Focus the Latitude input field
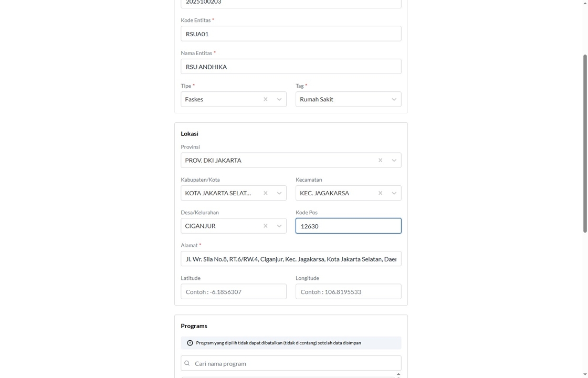This screenshot has width=588, height=378. (234, 292)
